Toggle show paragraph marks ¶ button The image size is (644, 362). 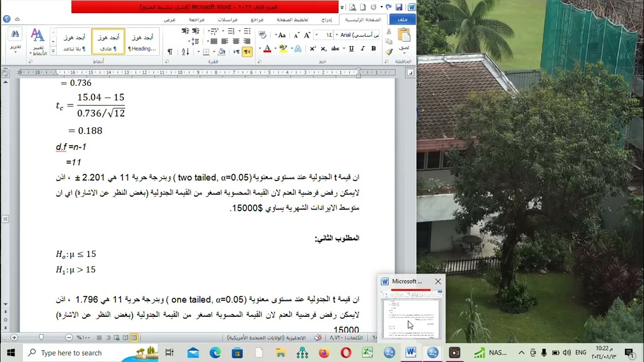[x=170, y=51]
